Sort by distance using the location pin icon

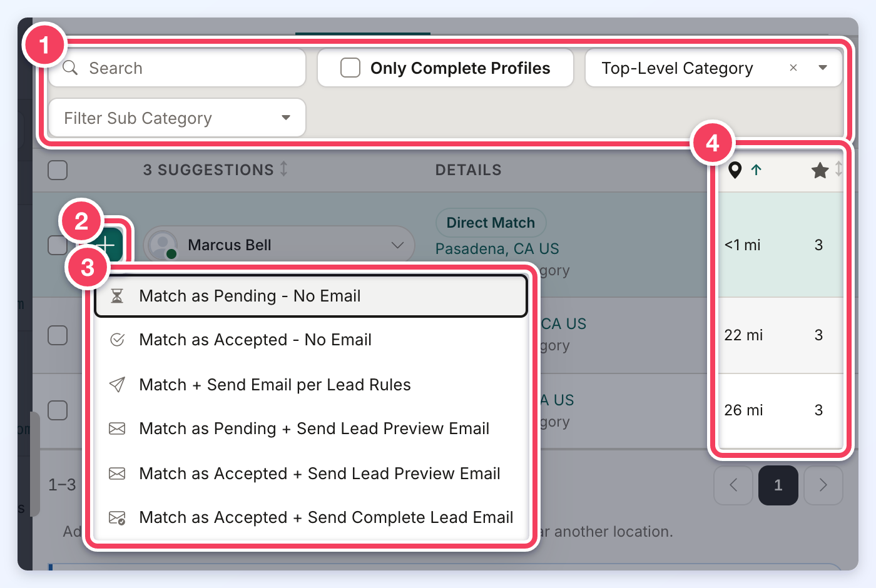coord(735,170)
